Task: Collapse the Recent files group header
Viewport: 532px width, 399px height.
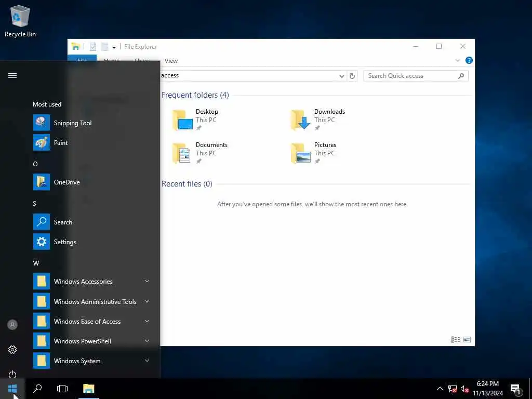Action: click(187, 184)
